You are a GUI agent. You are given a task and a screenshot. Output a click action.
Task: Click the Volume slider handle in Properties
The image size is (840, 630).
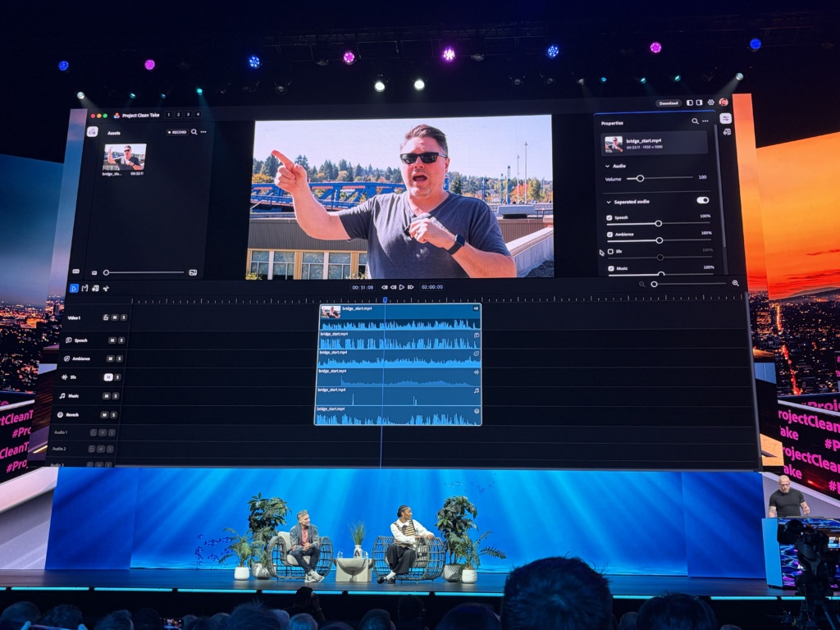pyautogui.click(x=641, y=179)
